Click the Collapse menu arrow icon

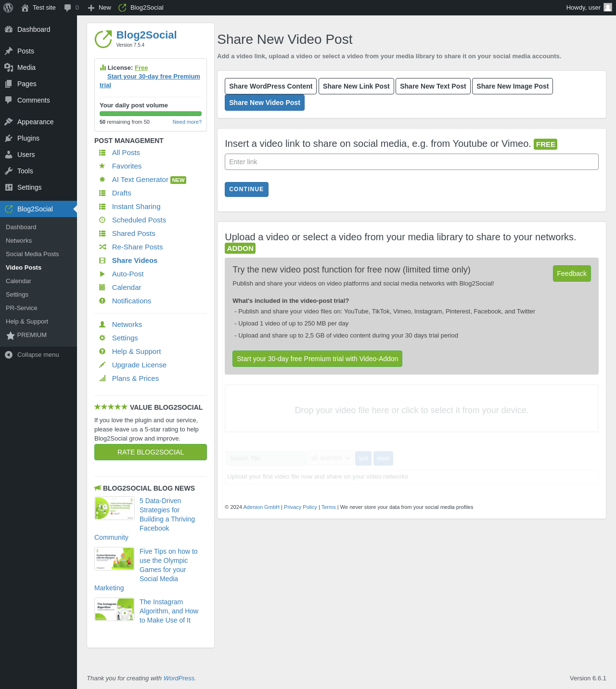tap(9, 355)
